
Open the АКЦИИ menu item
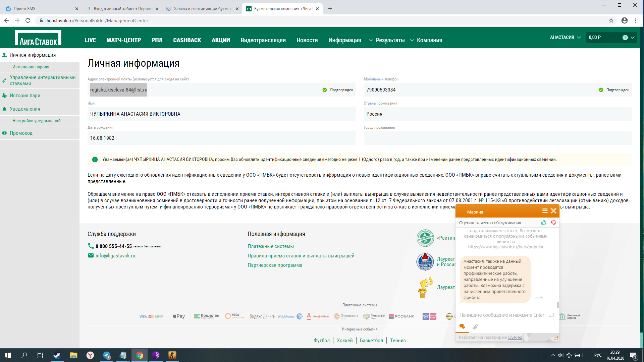221,40
